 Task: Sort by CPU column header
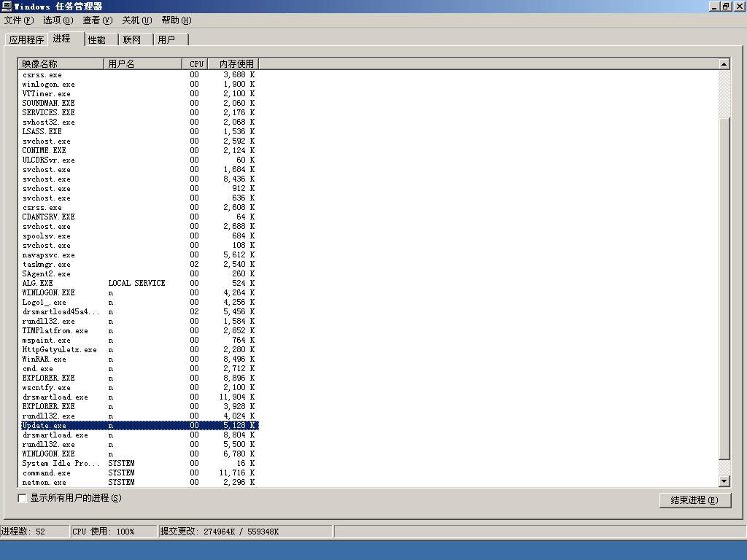coord(196,64)
